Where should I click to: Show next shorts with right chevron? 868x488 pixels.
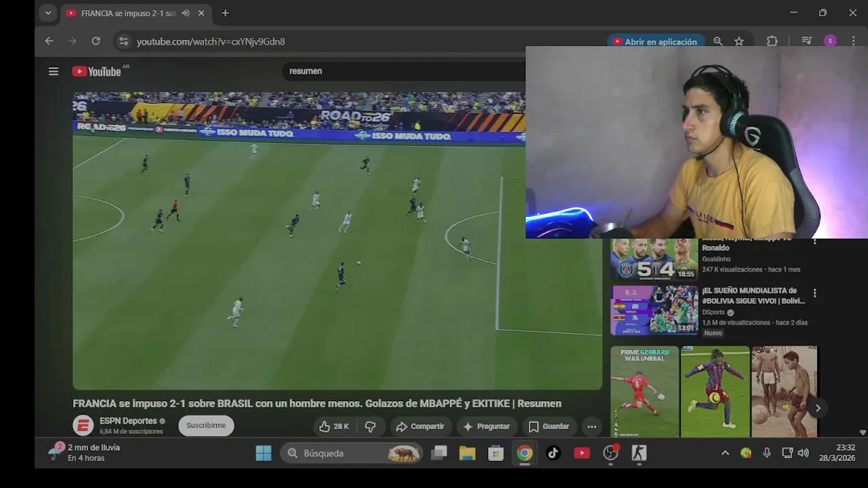pos(818,408)
